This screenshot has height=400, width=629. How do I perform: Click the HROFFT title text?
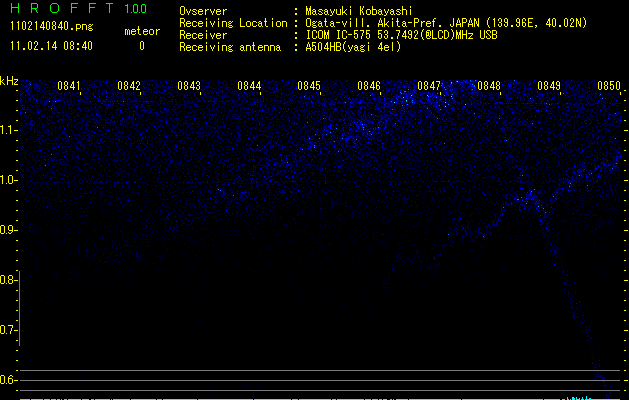[x=62, y=8]
